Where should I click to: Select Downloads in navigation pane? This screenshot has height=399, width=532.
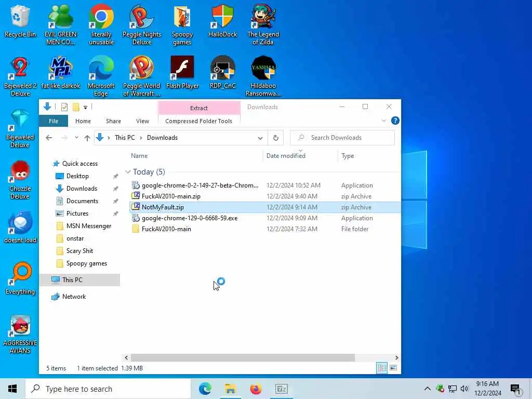(82, 189)
